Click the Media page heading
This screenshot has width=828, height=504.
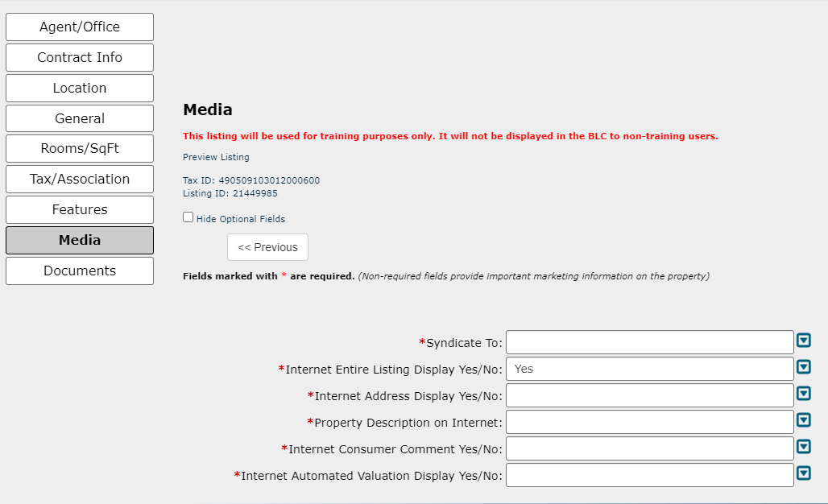208,109
